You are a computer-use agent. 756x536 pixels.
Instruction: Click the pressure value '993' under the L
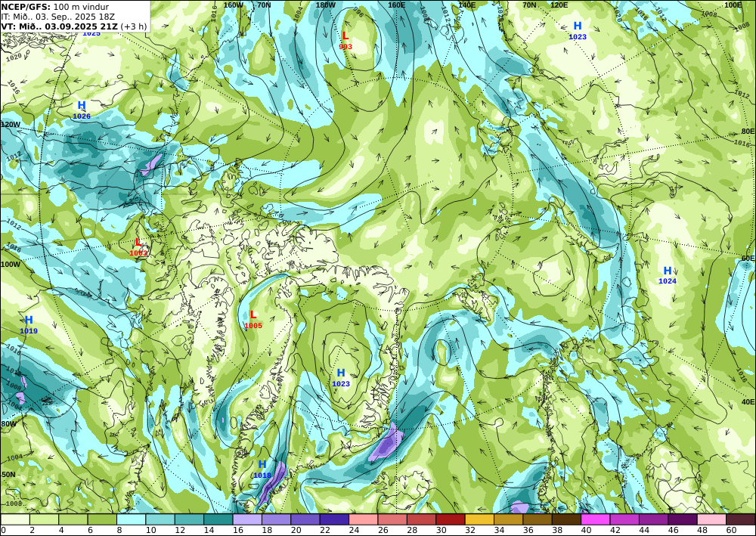click(x=345, y=47)
